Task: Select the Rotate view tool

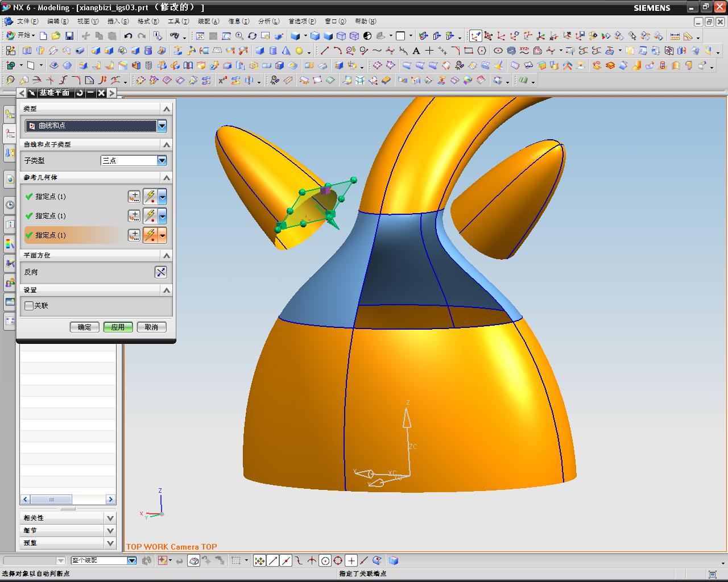Action: [x=253, y=36]
